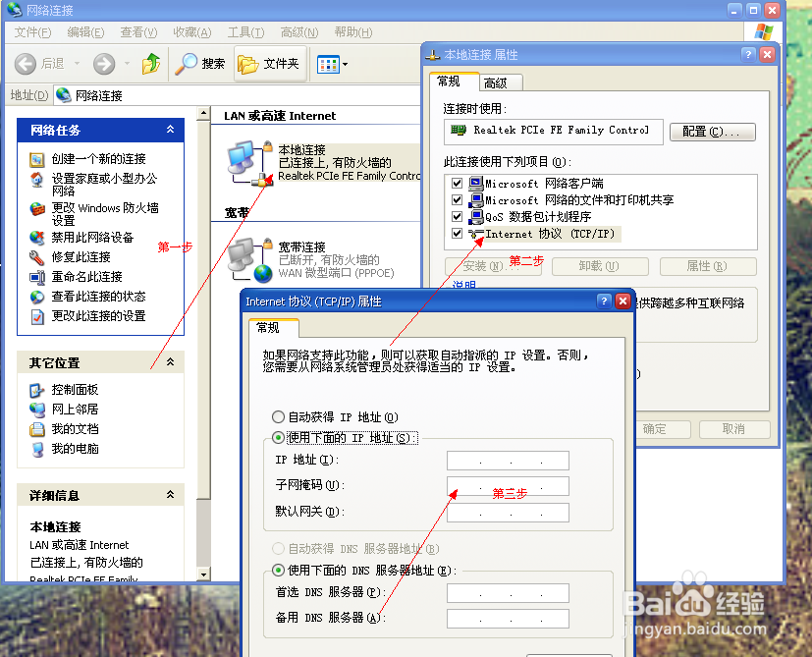This screenshot has width=812, height=657.
Task: Select 使用下面的 IP 地址 radio button
Action: (x=278, y=438)
